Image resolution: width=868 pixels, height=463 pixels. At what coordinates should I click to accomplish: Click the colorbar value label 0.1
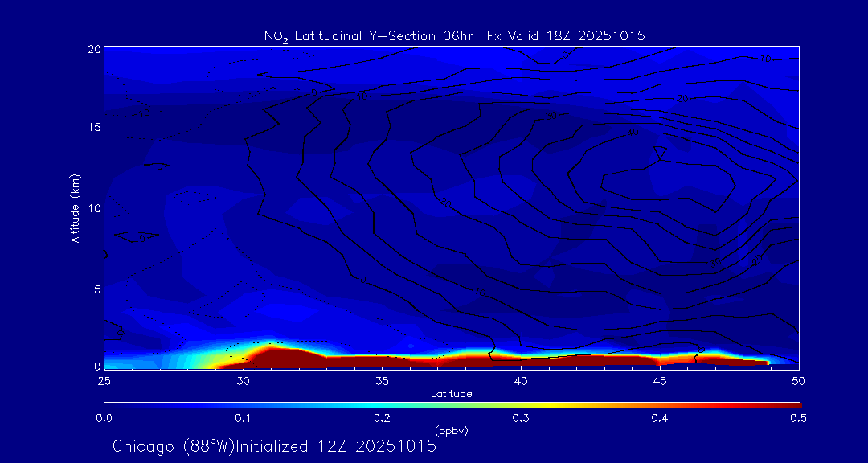click(x=243, y=419)
